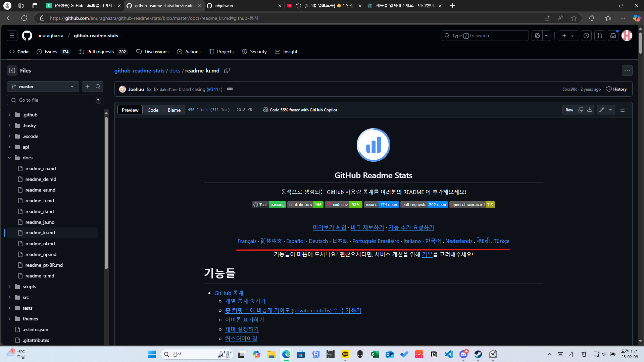Expand the api folder

pyautogui.click(x=9, y=147)
